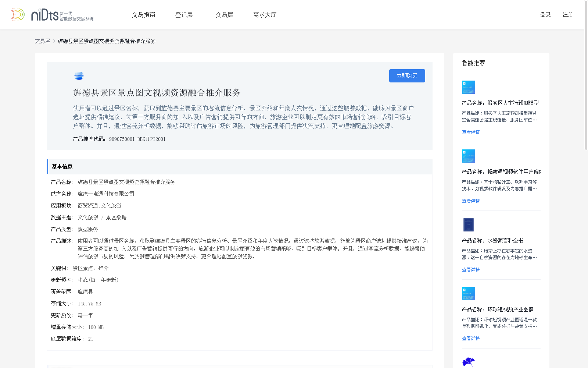Open the 登记层 menu
Screen dimensions: 588x368
click(184, 15)
